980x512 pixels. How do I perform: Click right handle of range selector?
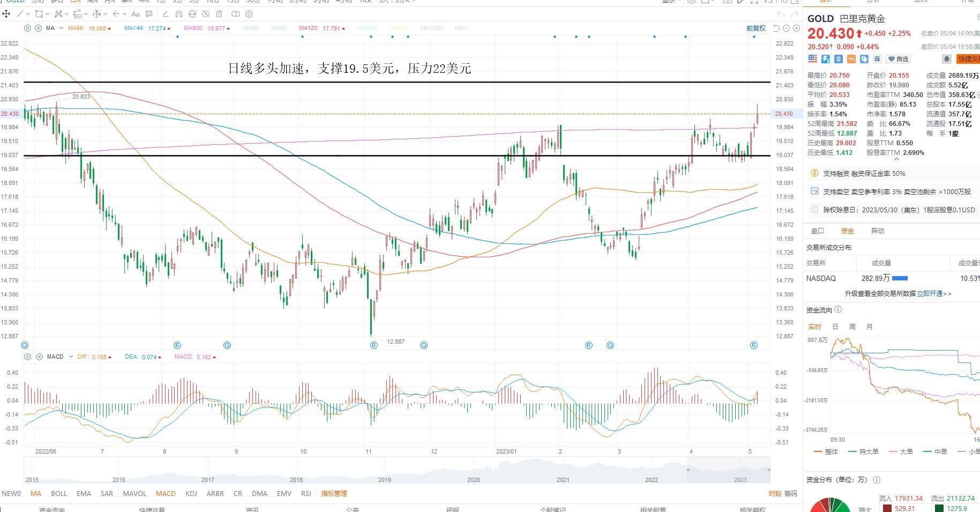pyautogui.click(x=768, y=470)
